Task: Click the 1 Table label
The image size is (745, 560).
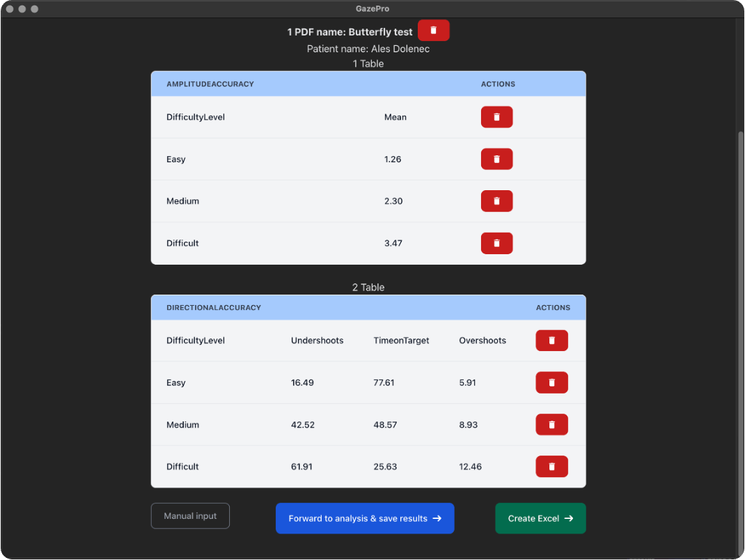Action: 368,63
